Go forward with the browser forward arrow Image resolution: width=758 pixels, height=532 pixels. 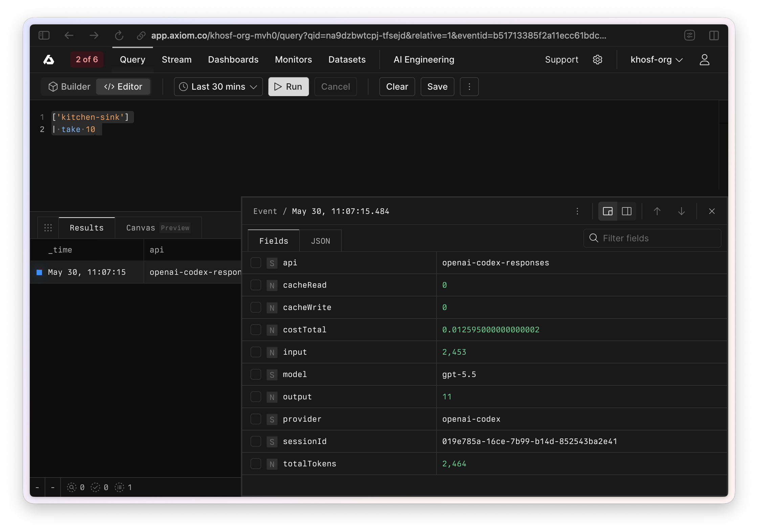(94, 35)
